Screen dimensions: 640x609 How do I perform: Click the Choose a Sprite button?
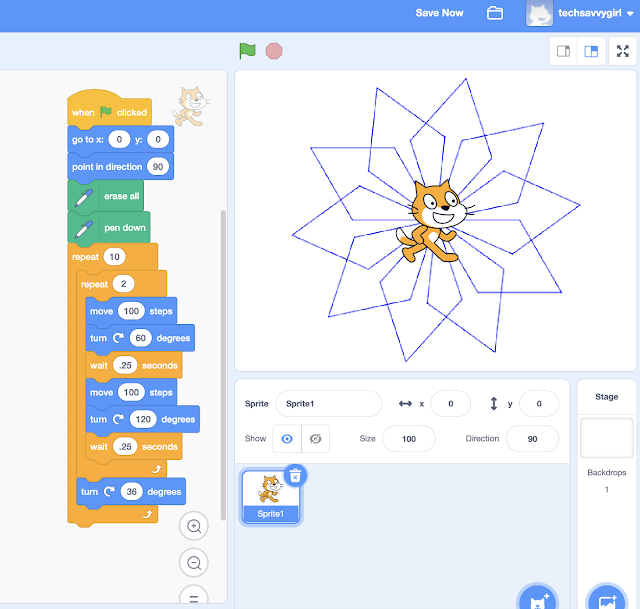537,599
